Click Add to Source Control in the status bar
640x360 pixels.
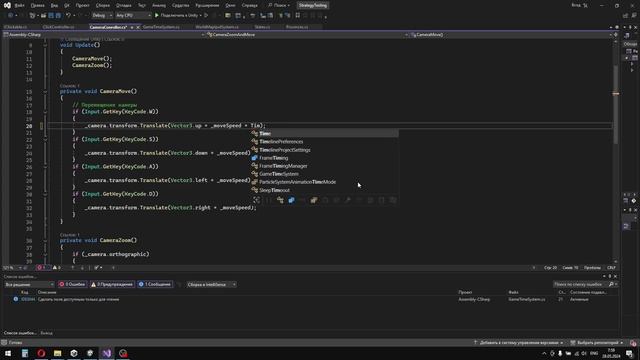click(518, 343)
